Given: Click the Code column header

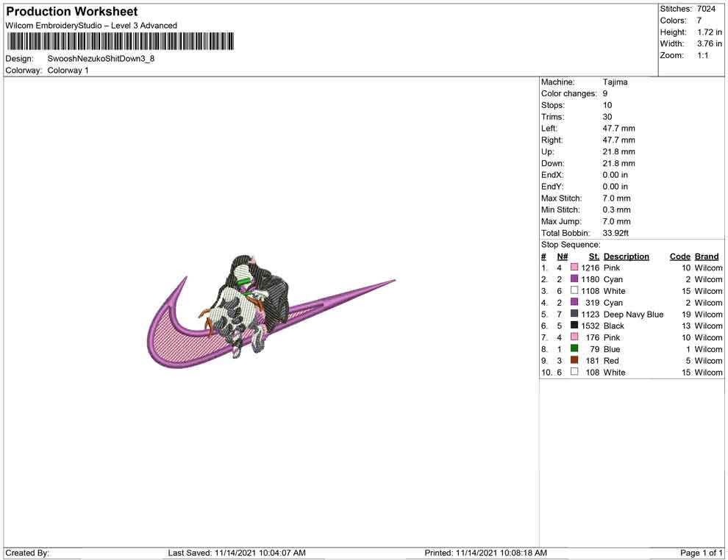Looking at the screenshot, I should 680,256.
